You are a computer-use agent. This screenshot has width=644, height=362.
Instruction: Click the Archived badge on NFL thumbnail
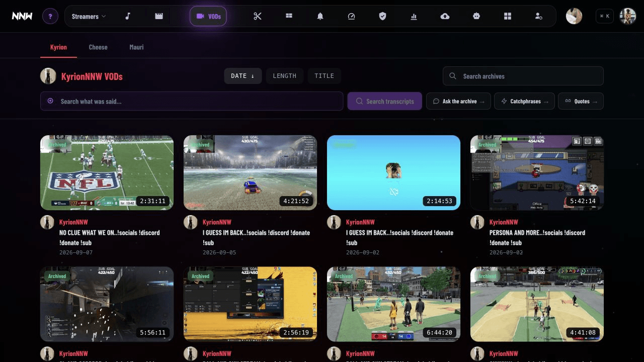(57, 145)
